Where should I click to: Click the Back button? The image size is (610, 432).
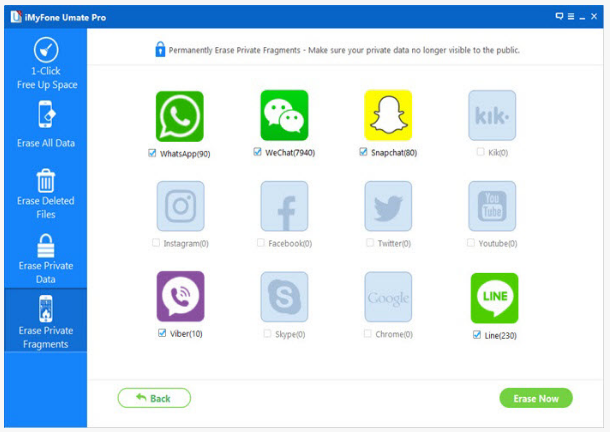154,398
